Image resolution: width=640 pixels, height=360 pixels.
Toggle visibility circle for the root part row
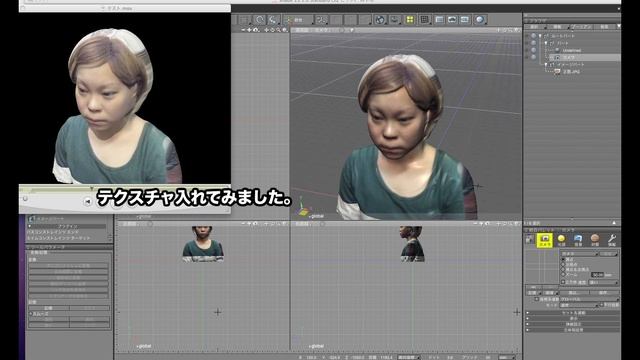[x=533, y=36]
